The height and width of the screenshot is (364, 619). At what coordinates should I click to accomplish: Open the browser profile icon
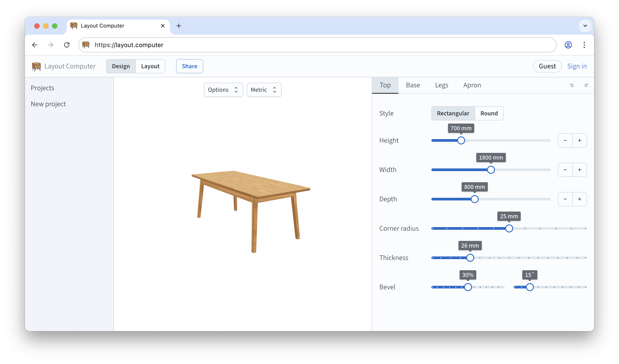(x=568, y=45)
